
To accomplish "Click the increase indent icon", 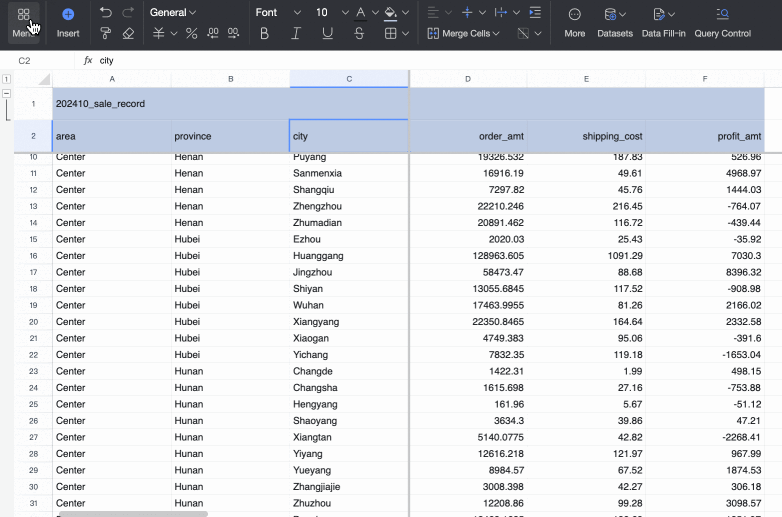I will [x=535, y=13].
